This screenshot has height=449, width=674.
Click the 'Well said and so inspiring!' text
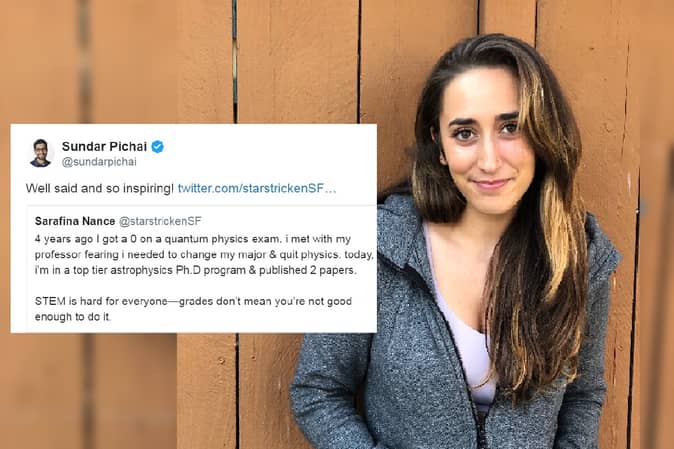pyautogui.click(x=100, y=188)
